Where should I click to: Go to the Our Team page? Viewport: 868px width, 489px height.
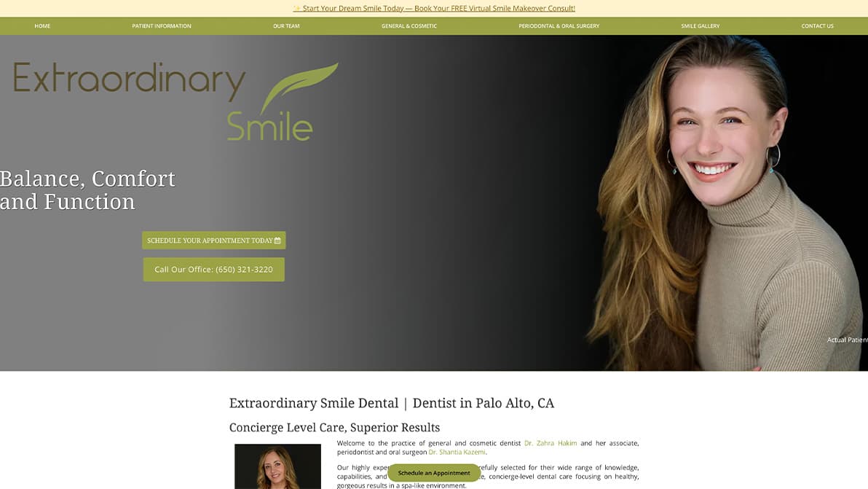pos(286,26)
